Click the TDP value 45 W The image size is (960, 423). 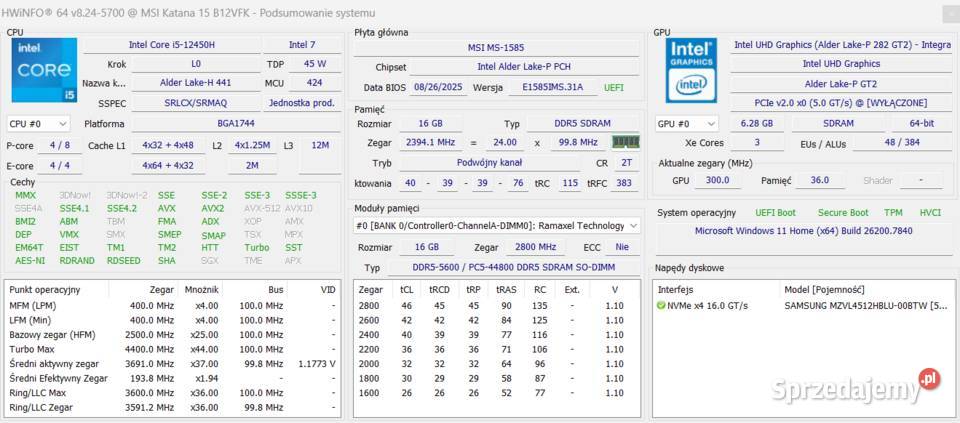point(315,64)
